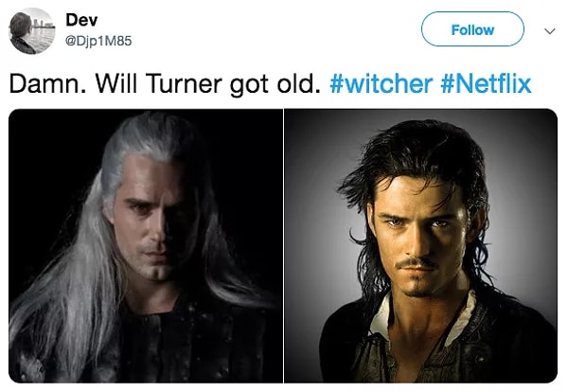Show more actions via the top-right caret
Viewport: 568px width, 392px height.
pos(549,31)
